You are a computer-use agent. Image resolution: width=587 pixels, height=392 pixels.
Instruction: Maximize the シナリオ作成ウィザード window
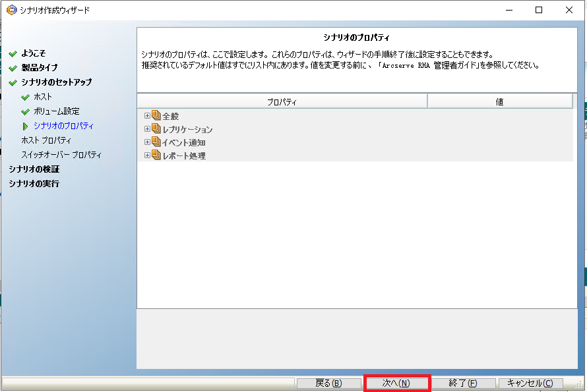(539, 10)
